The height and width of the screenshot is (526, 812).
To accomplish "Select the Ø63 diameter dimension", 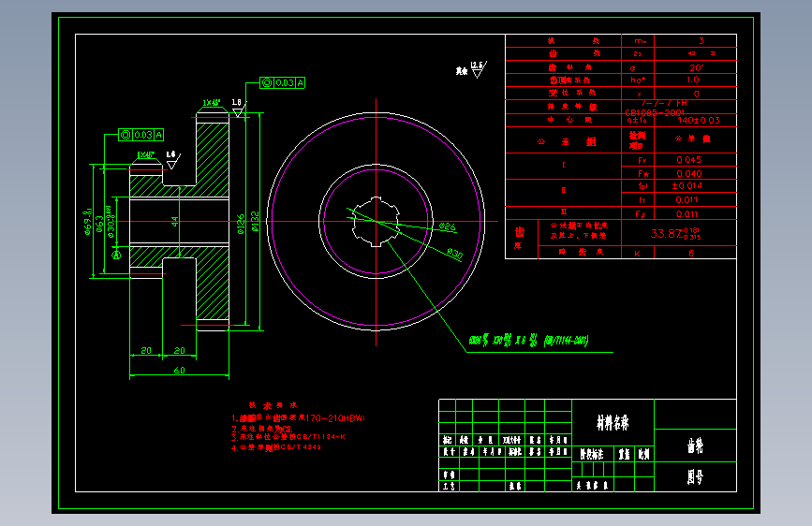I will (99, 224).
